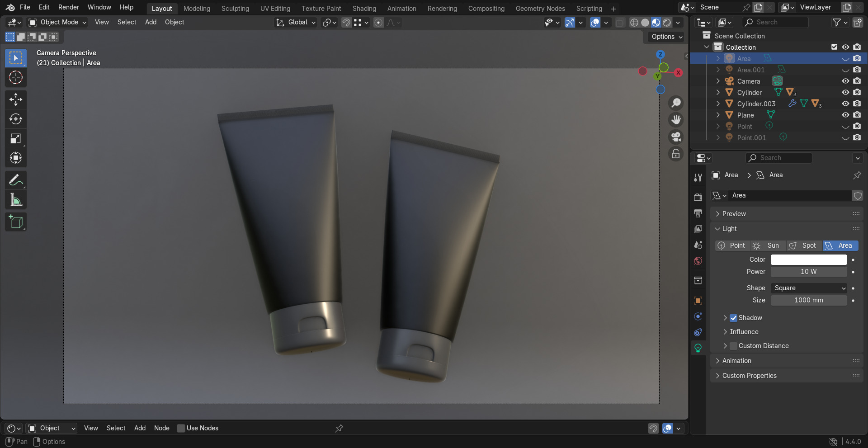Hide the Cylinder.003 object in the viewport
This screenshot has width=868, height=448.
point(845,104)
